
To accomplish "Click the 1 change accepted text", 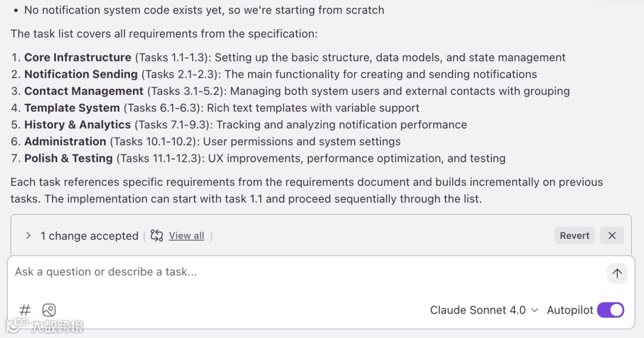I will [89, 236].
